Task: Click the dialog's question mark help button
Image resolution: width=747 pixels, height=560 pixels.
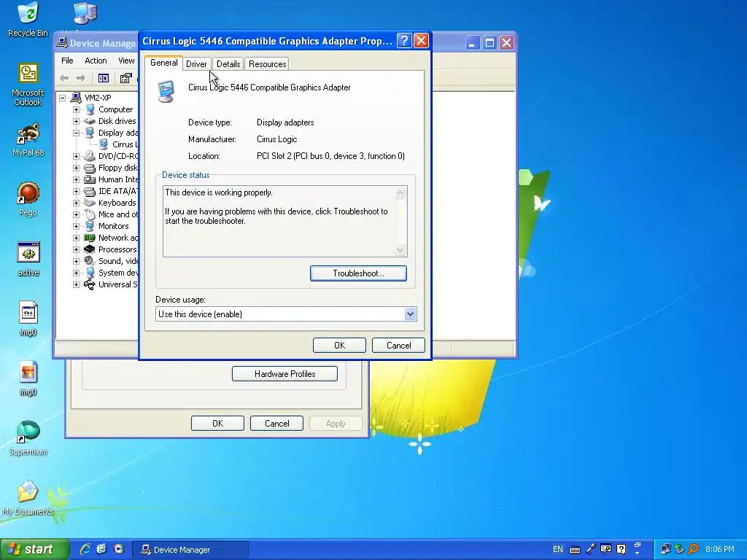Action: point(404,41)
